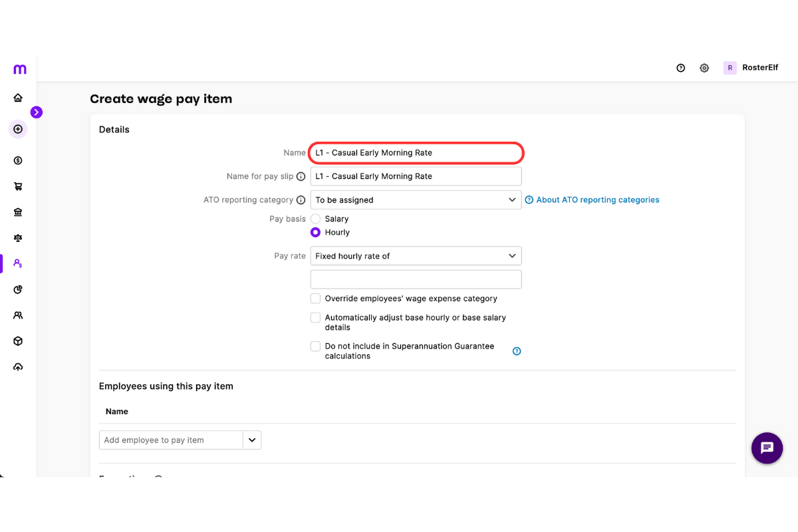The height and width of the screenshot is (532, 798).
Task: Open the pie chart reporting icon
Action: click(18, 289)
